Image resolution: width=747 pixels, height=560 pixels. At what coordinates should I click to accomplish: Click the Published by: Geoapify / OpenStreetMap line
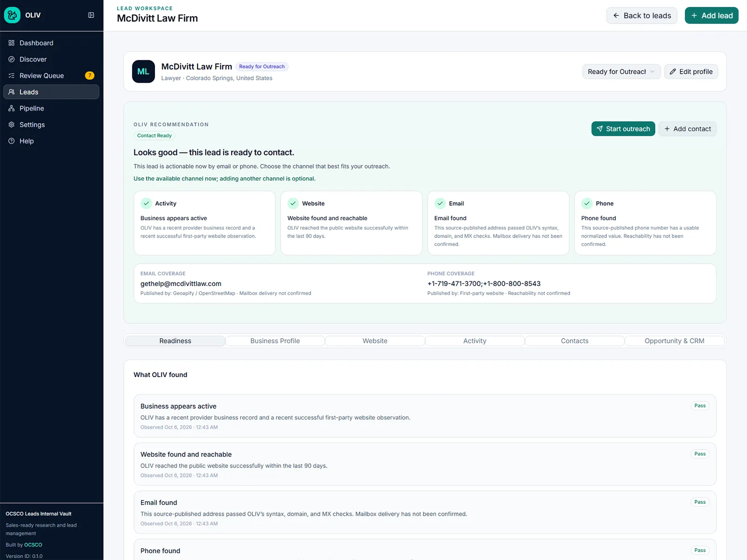tap(226, 294)
